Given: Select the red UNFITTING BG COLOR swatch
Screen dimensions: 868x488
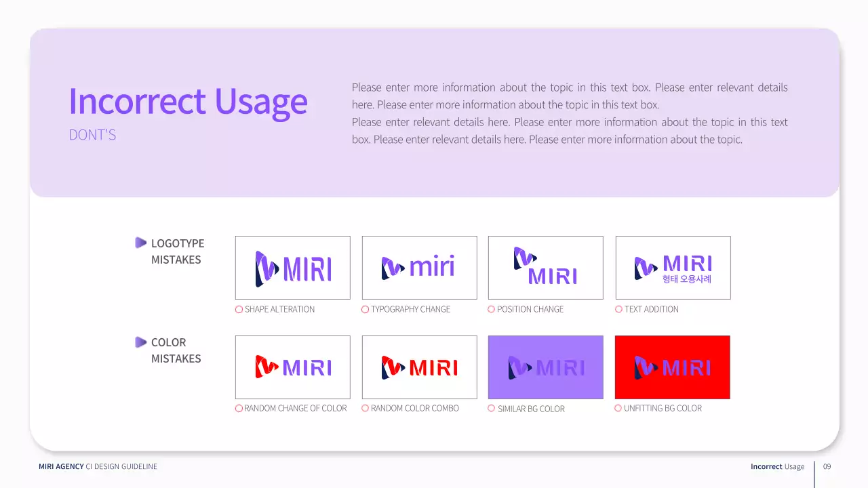Looking at the screenshot, I should (672, 367).
